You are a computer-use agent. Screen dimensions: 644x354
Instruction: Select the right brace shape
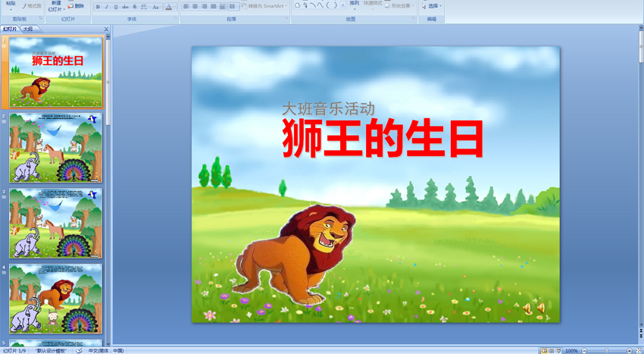pos(335,5)
